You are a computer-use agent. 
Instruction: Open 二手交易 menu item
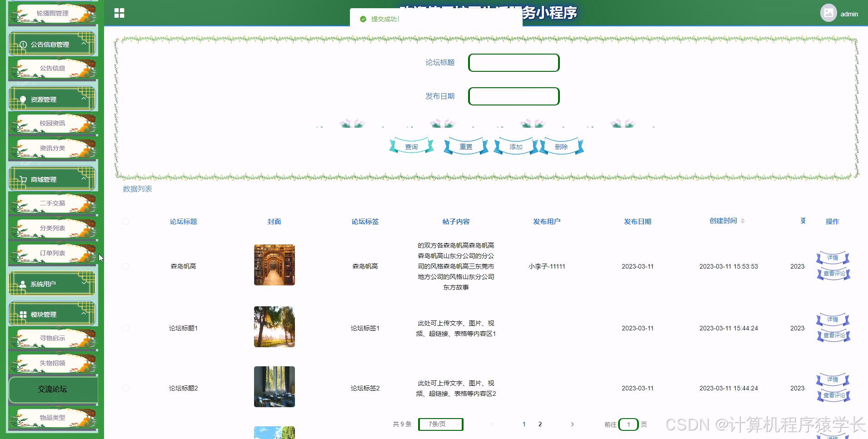52,203
